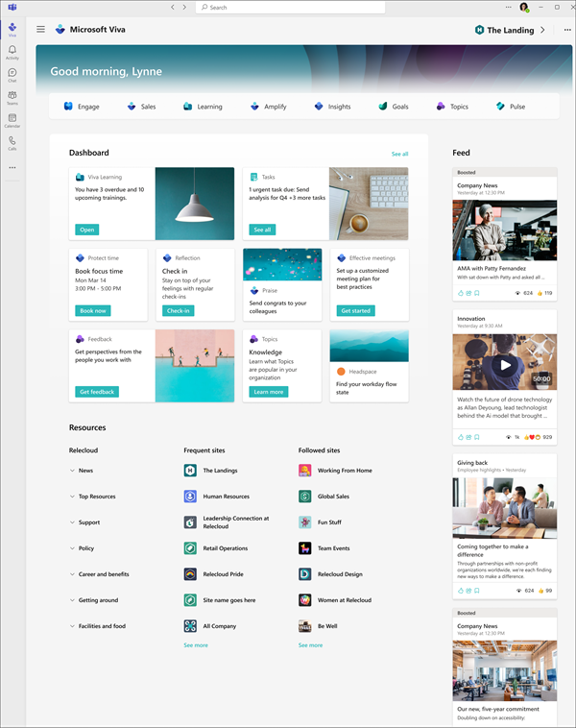576x728 pixels.
Task: Expand the Support section
Action: click(x=72, y=522)
